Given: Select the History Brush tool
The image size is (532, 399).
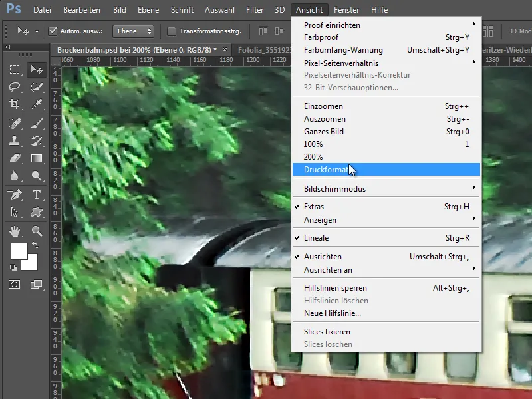Looking at the screenshot, I should [37, 141].
